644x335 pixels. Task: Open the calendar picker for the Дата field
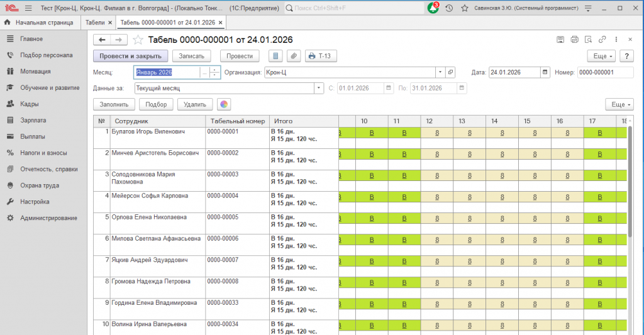pyautogui.click(x=545, y=72)
